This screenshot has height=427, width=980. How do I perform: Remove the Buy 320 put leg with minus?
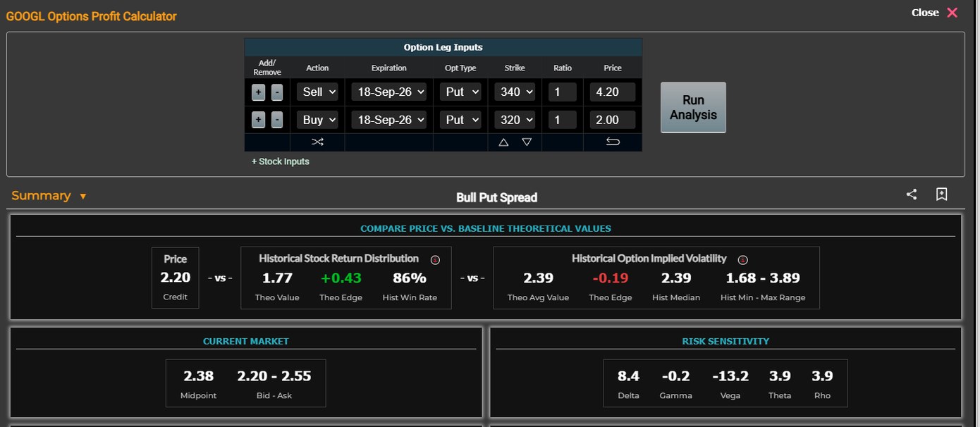(277, 120)
